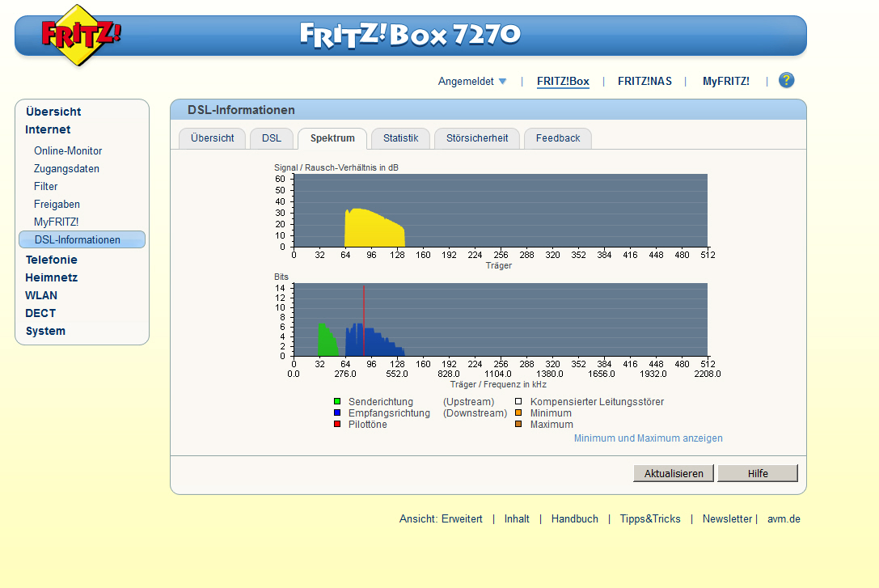Open the Heimnetz sidebar menu
The image size is (879, 588).
point(51,277)
